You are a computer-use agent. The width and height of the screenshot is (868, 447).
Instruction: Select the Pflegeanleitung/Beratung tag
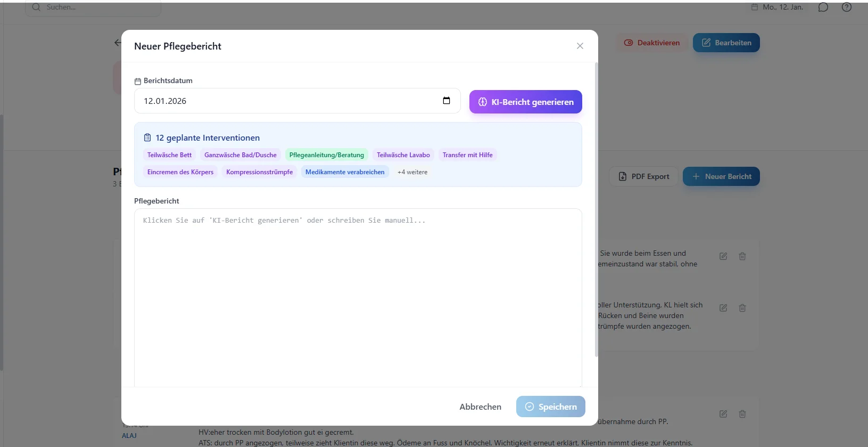327,155
